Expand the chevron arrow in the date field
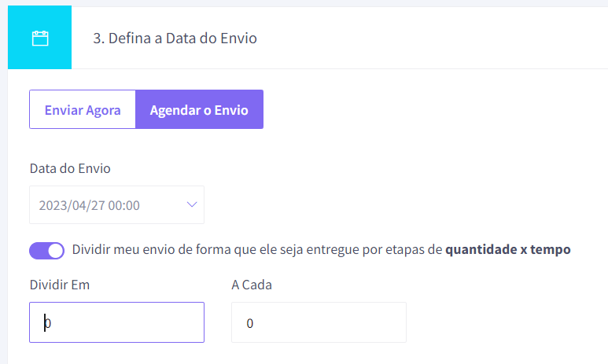 click(x=192, y=204)
